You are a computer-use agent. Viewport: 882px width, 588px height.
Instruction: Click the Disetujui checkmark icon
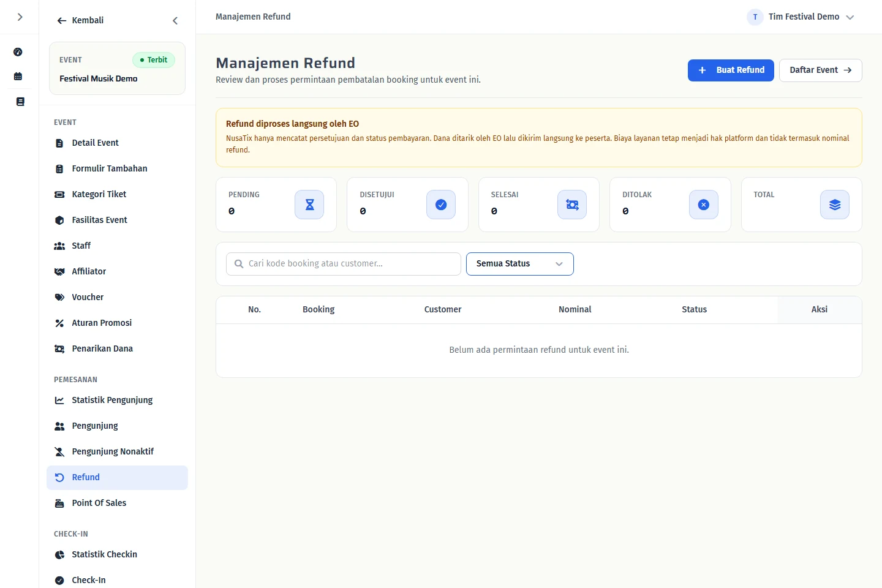point(441,205)
